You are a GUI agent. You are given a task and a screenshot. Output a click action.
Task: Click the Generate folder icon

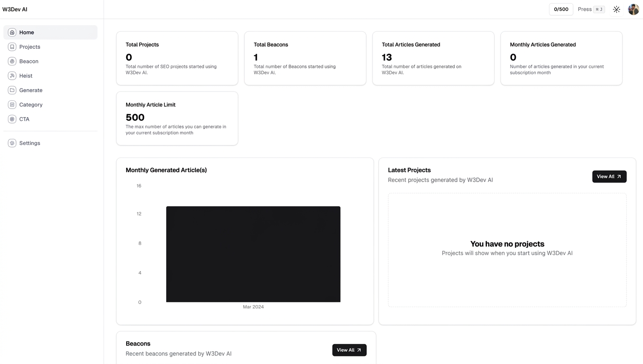(12, 90)
